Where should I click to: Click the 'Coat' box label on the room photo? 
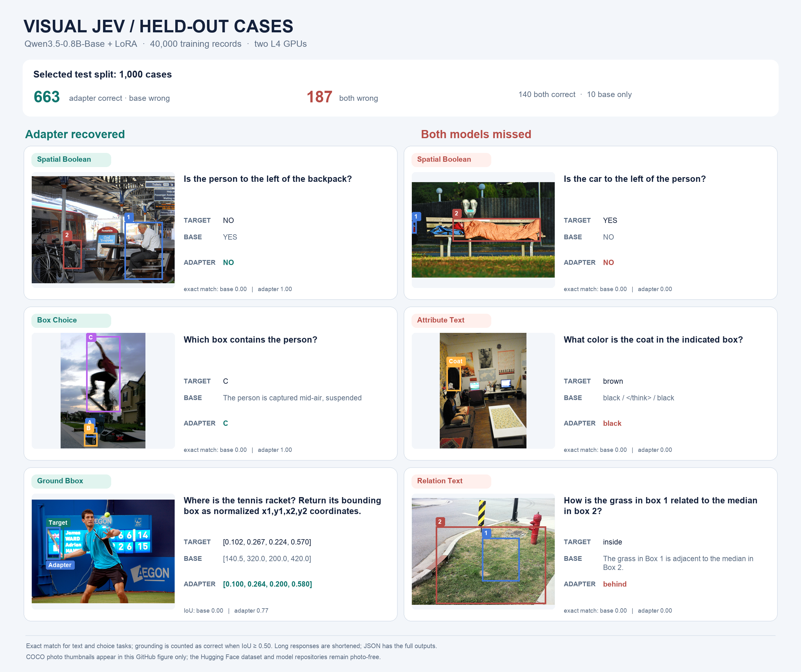[455, 361]
